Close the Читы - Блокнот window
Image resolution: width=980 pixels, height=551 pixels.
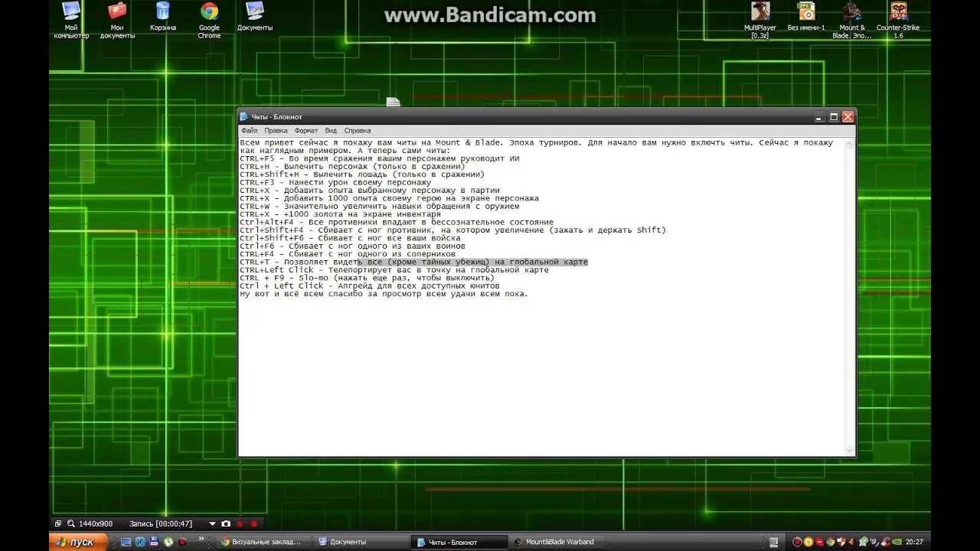848,117
